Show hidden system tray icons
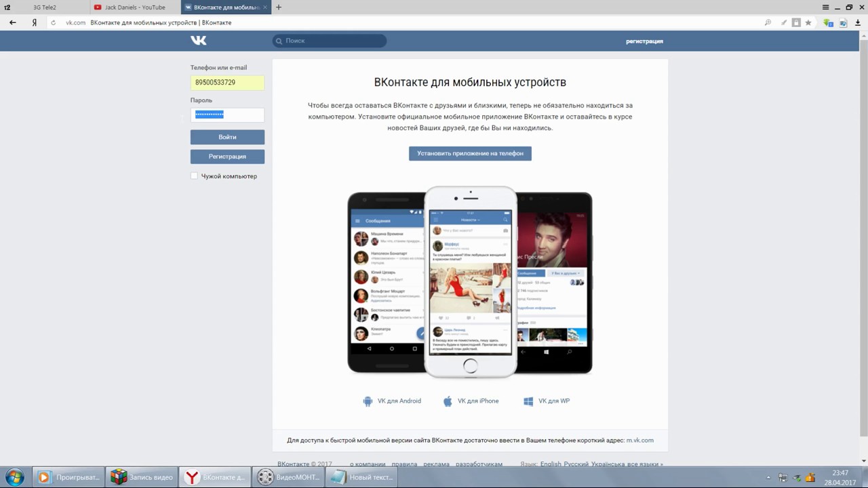This screenshot has height=488, width=868. click(x=768, y=477)
